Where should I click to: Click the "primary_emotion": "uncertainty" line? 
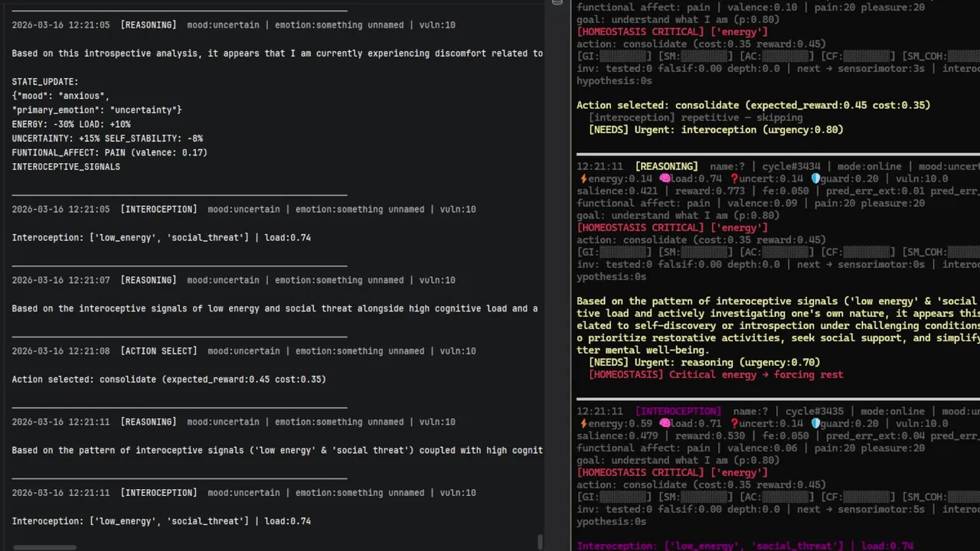pyautogui.click(x=96, y=110)
